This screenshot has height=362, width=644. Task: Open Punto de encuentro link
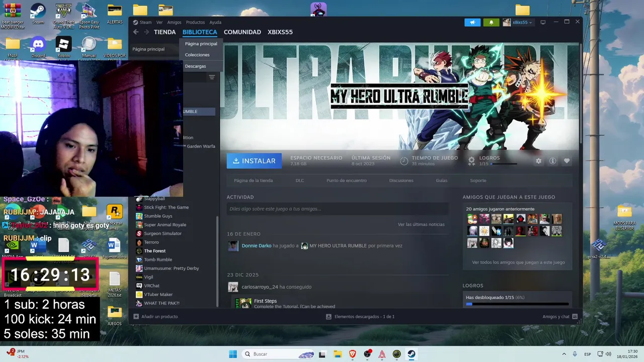coord(347,180)
